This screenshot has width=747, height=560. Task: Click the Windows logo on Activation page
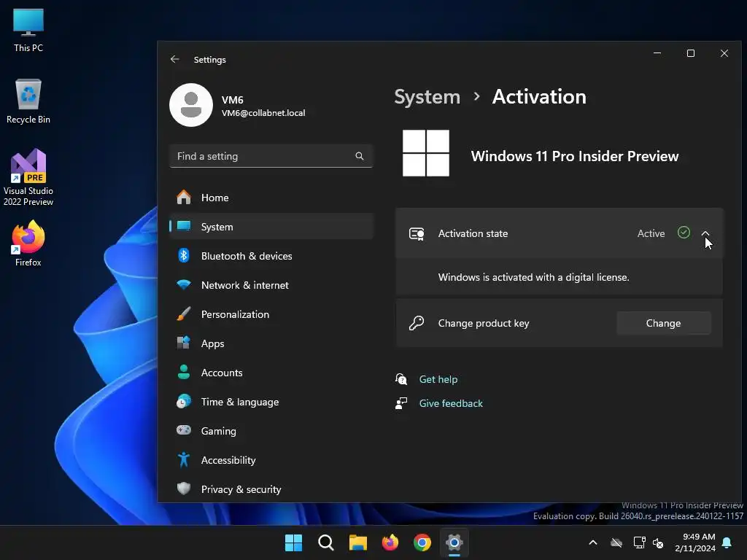[426, 153]
